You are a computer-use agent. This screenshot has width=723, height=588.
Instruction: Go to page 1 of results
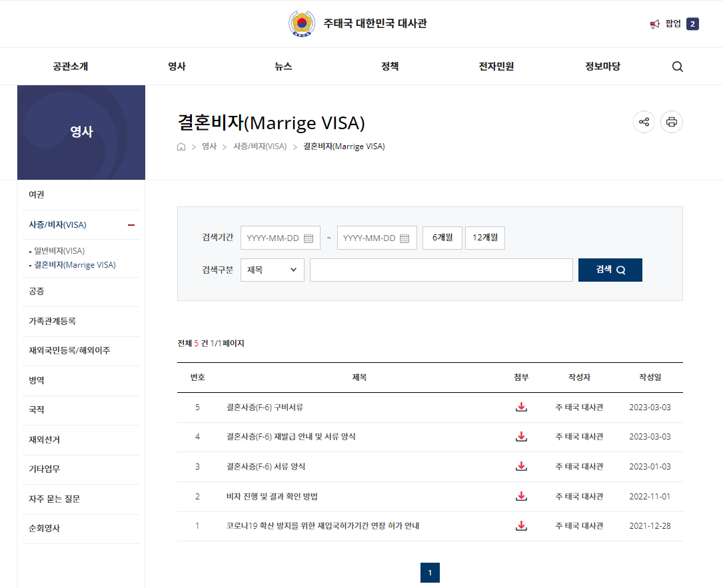[430, 573]
